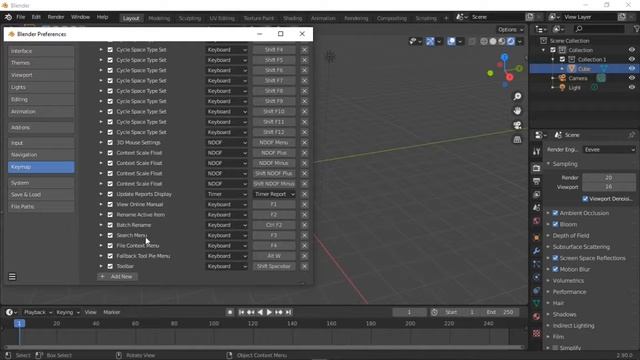Play animation forward in timeline
Image resolution: width=640 pixels, height=360 pixels.
point(269,312)
